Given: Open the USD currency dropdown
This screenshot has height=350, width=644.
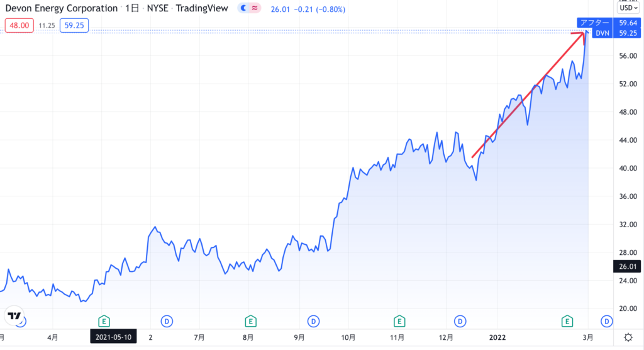Looking at the screenshot, I should click(x=628, y=8).
